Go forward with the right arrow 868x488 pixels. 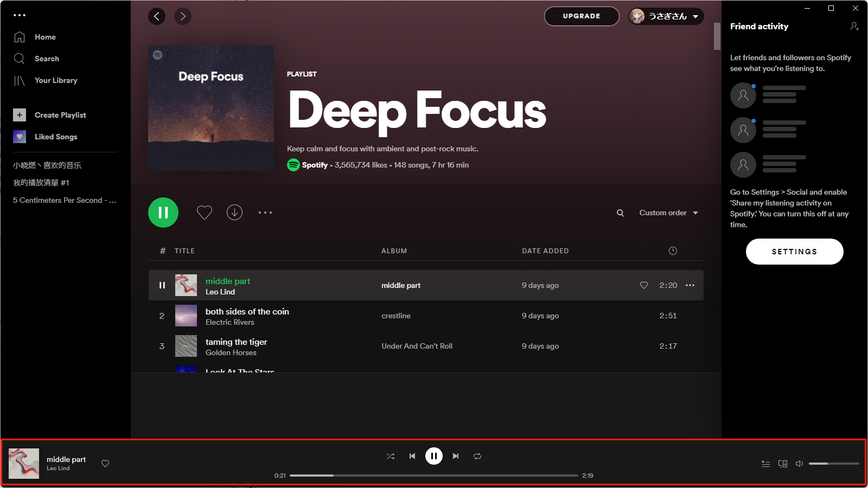(183, 16)
